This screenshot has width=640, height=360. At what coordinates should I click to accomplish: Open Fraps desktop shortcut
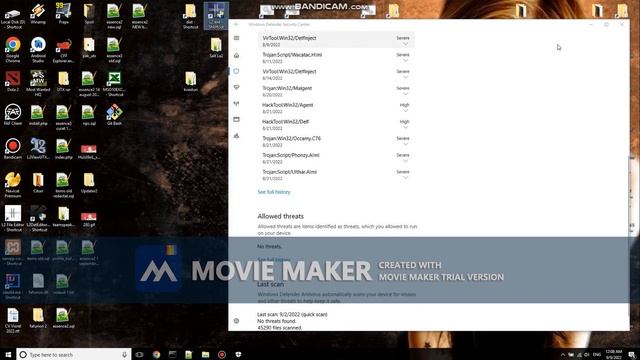pos(64,13)
